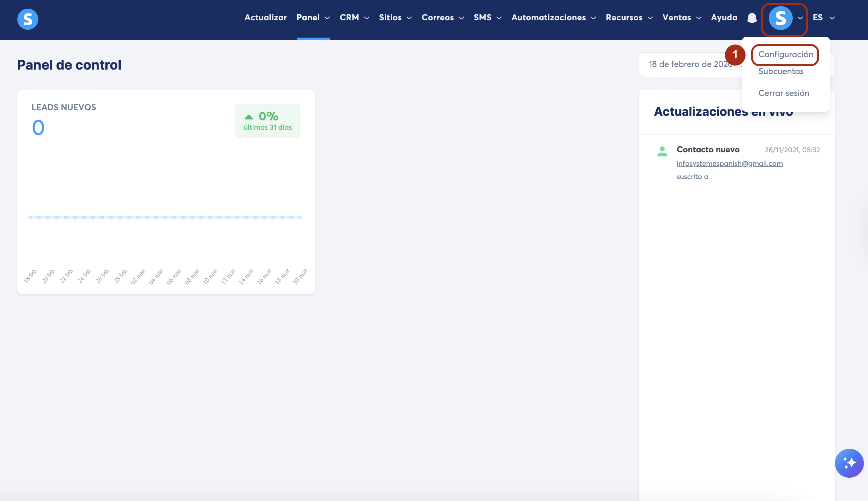
Task: Click the Actualizar link in the navbar
Action: 266,18
